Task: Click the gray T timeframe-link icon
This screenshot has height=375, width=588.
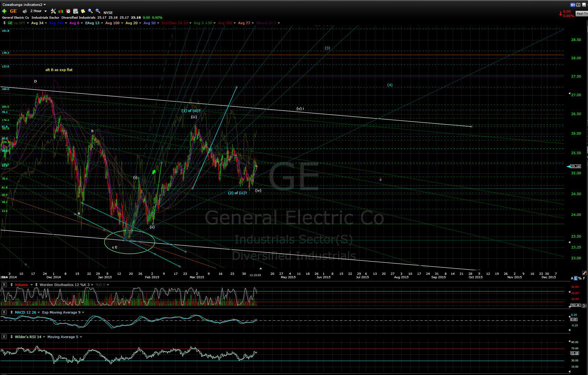Action: coord(578,5)
